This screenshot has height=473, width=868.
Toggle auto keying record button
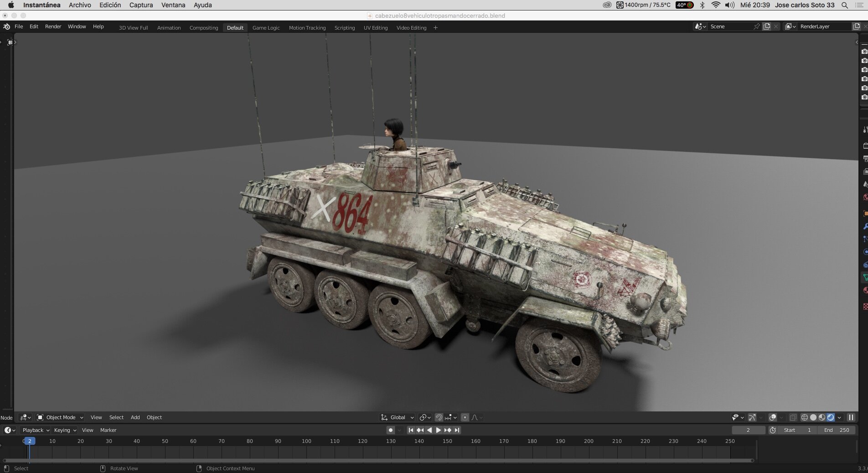click(391, 430)
